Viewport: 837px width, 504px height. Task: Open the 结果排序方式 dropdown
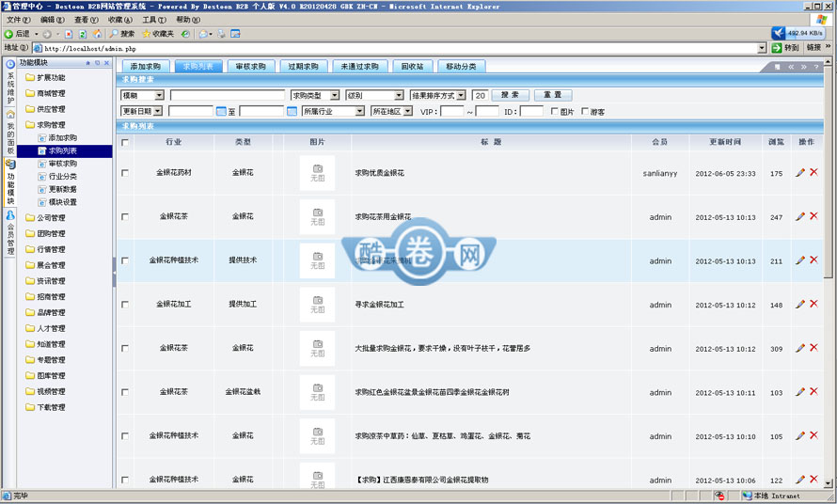click(437, 96)
